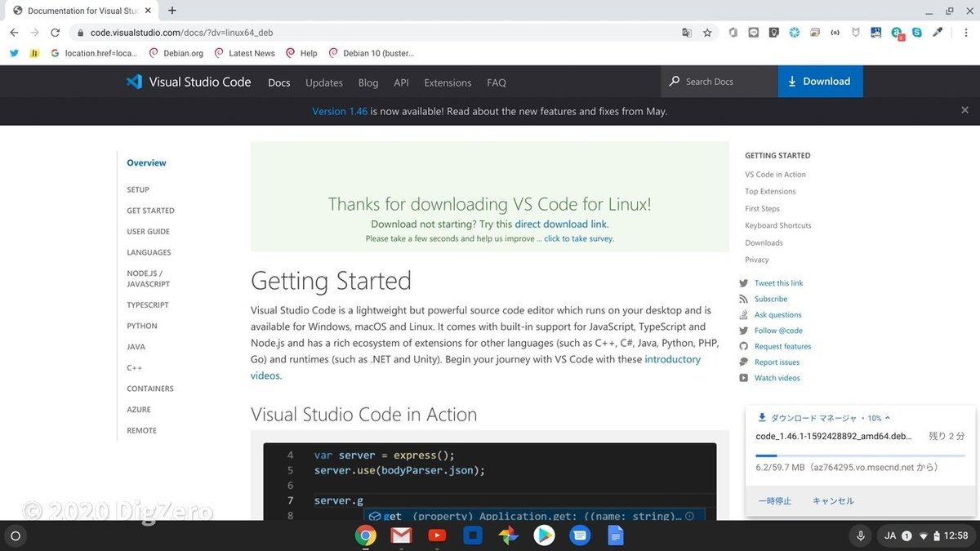The image size is (980, 551).
Task: Open the status tray showing 12:58
Action: [x=926, y=536]
